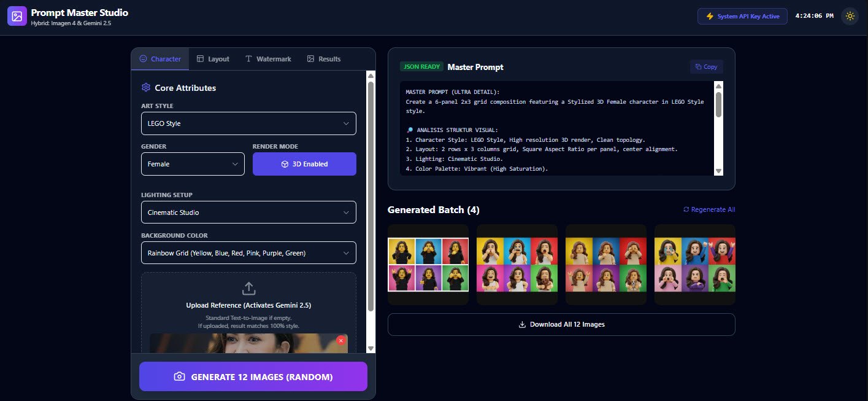Viewport: 868px width, 401px height.
Task: Click Regenerate All link
Action: [x=709, y=209]
